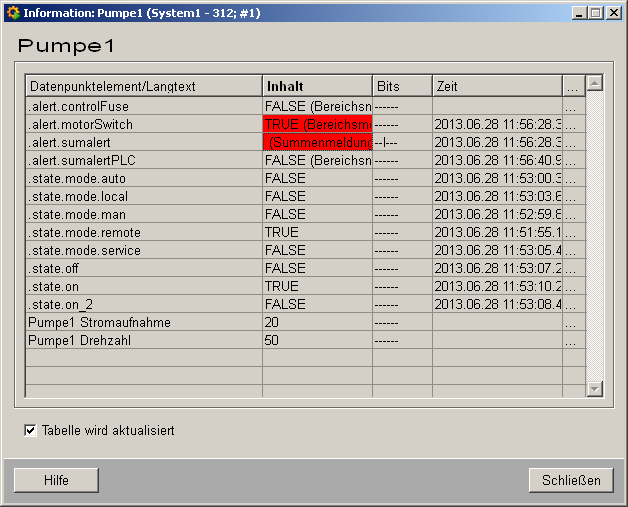Open the ellipsis cell of .alert.motorSwitch row
The image size is (628, 507).
pyautogui.click(x=574, y=124)
